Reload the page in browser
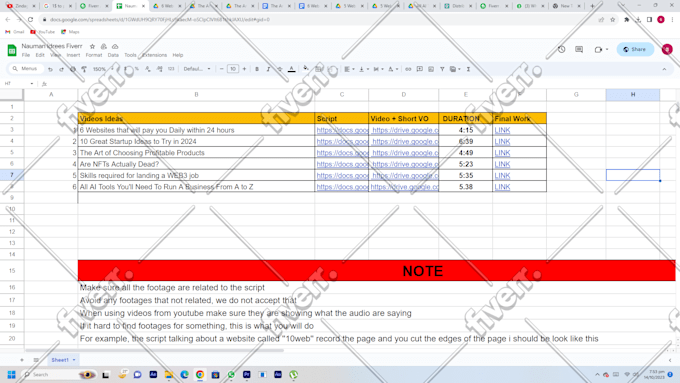This screenshot has width=680, height=383. (x=30, y=20)
